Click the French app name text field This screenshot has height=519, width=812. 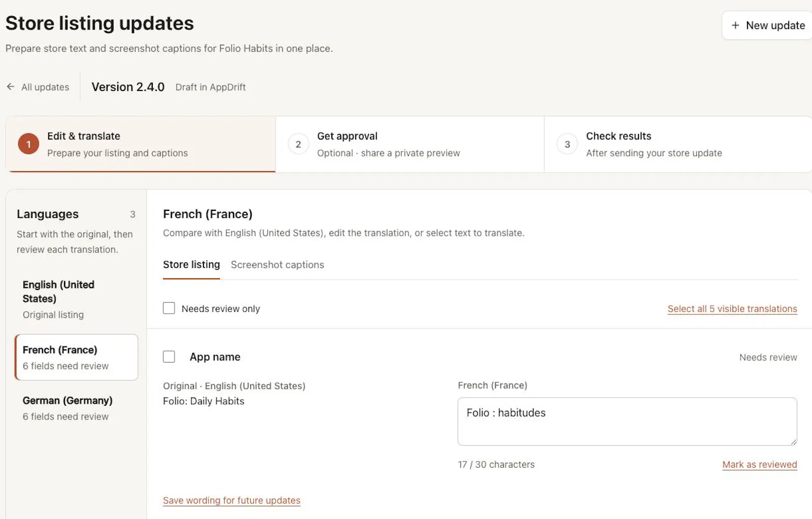627,421
